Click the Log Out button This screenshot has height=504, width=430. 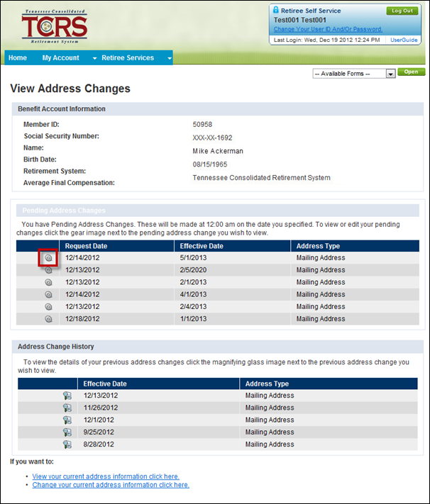[x=402, y=11]
